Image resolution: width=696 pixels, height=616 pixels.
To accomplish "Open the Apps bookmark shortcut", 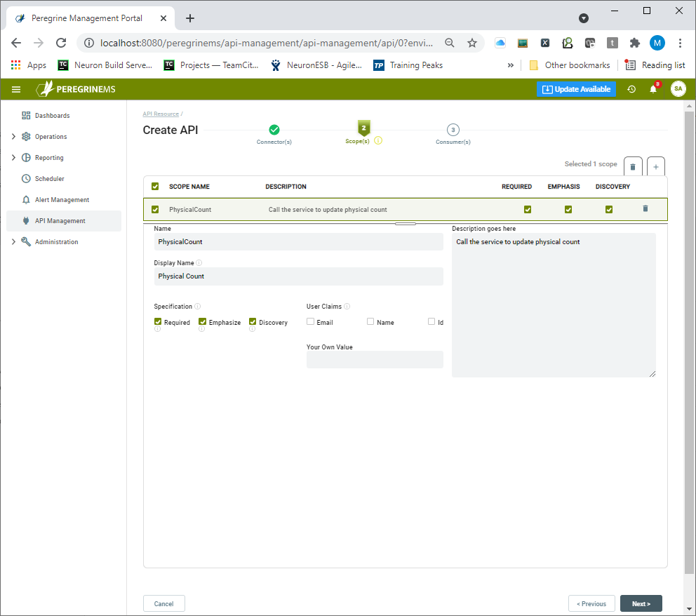I will coord(28,65).
